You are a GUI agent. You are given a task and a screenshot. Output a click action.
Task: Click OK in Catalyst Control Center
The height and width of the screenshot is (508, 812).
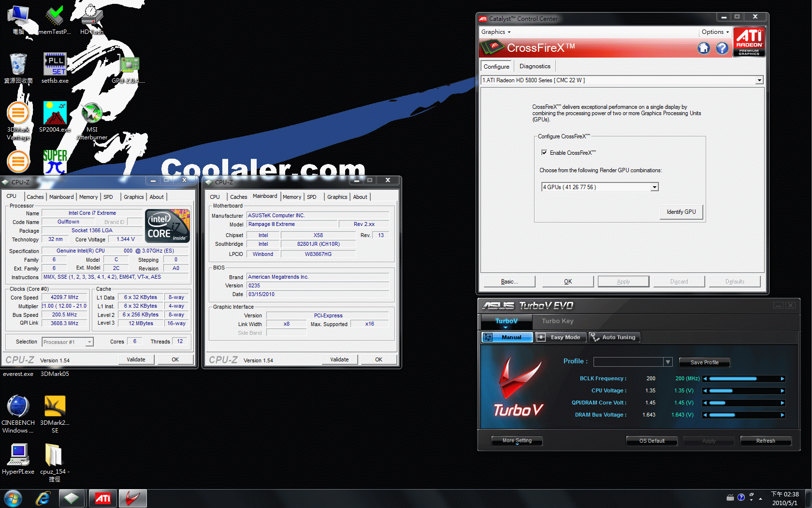tap(568, 282)
